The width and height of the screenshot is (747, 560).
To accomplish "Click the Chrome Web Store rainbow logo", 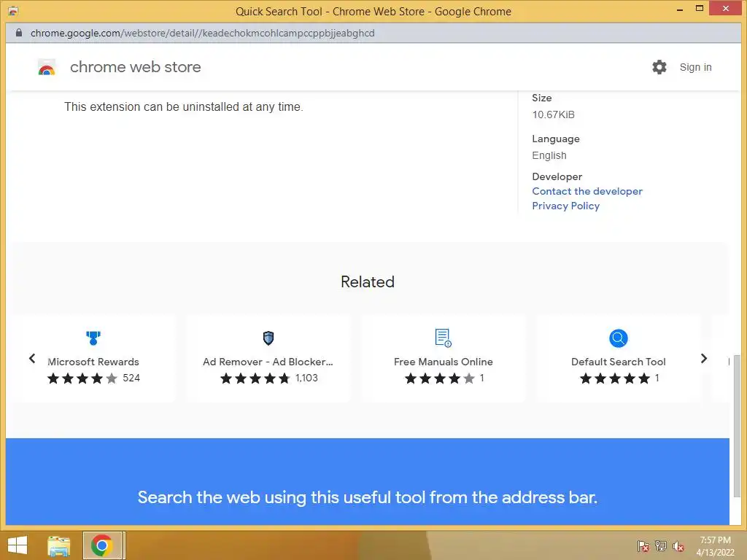I will [x=47, y=68].
